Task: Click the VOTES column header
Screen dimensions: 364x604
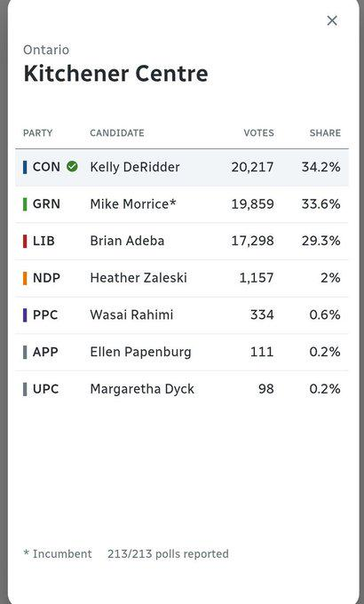Action: (259, 133)
